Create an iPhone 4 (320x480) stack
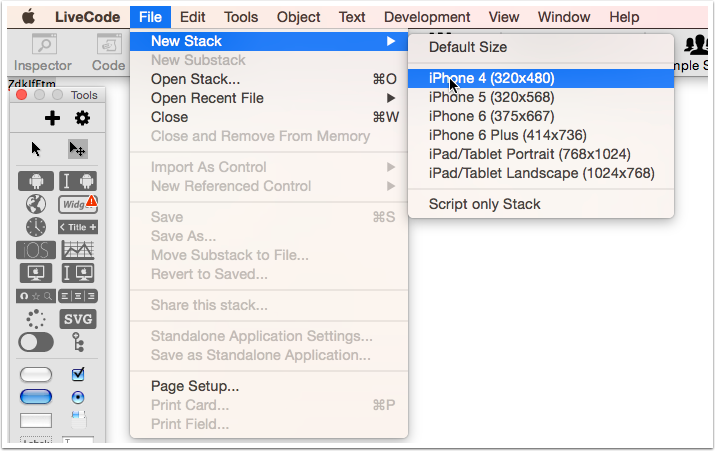 541,78
